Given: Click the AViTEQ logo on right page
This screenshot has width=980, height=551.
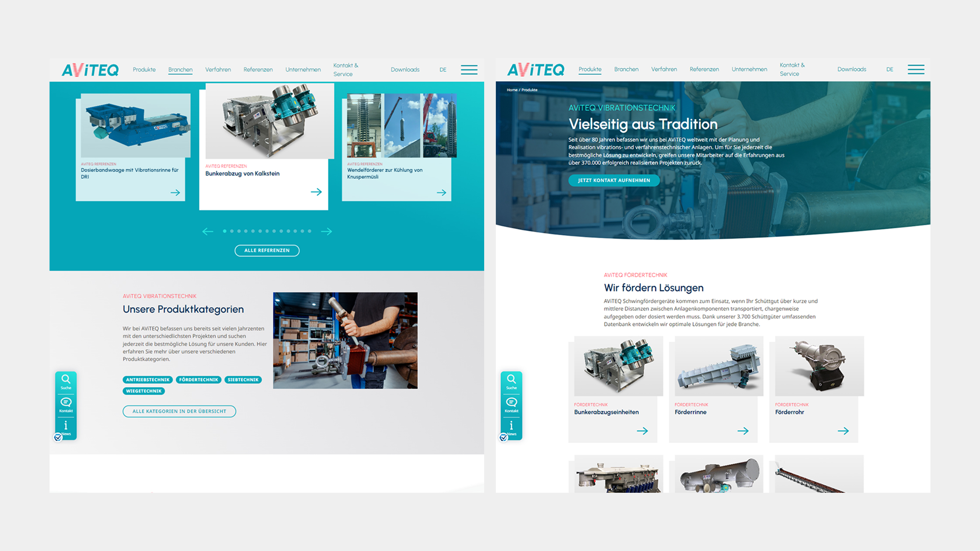Looking at the screenshot, I should 536,70.
